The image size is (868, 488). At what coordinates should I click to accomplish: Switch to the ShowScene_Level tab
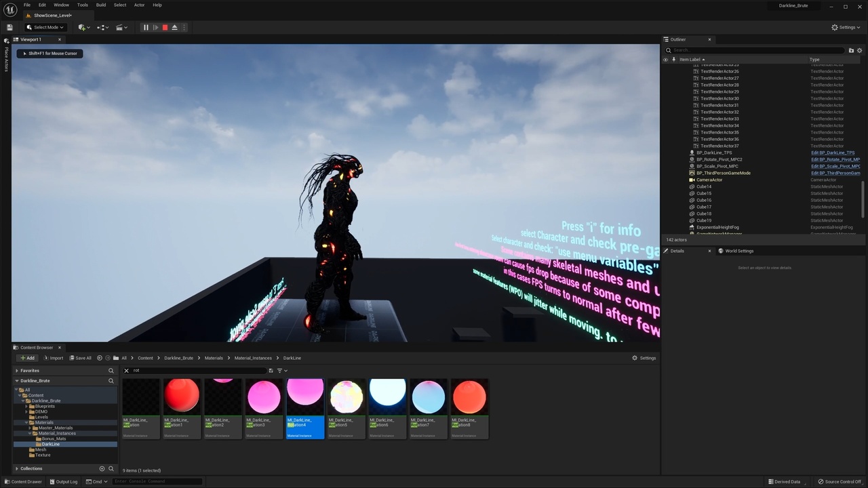[52, 15]
